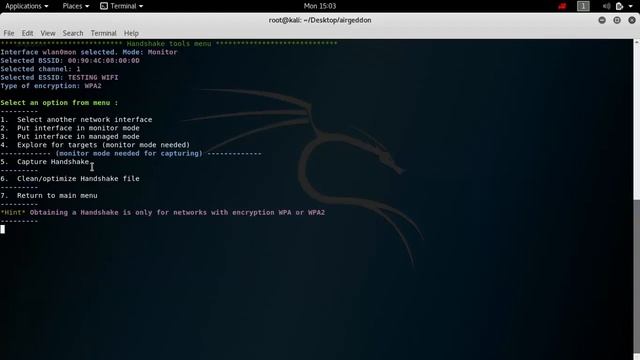Click the Hint line about WPA or WPA2
The height and width of the screenshot is (360, 640).
pos(163,212)
